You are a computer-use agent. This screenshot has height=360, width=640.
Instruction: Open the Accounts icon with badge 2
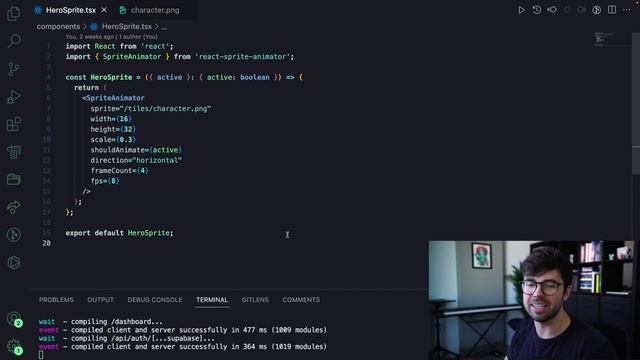14,319
